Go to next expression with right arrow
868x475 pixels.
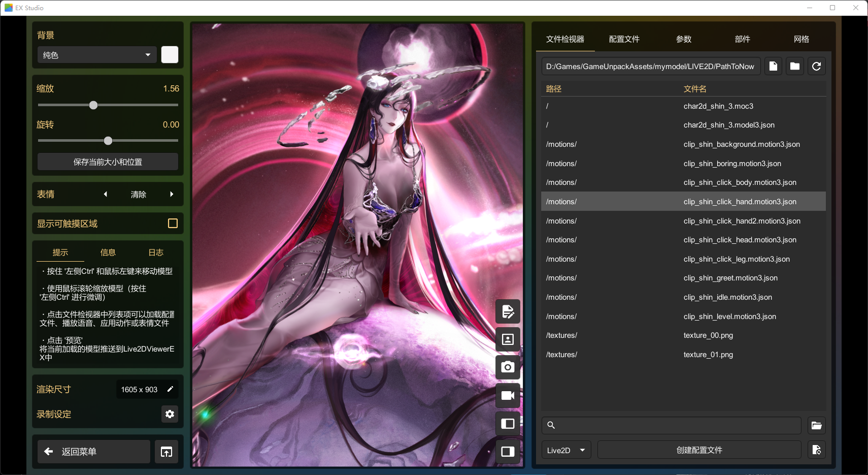[172, 194]
